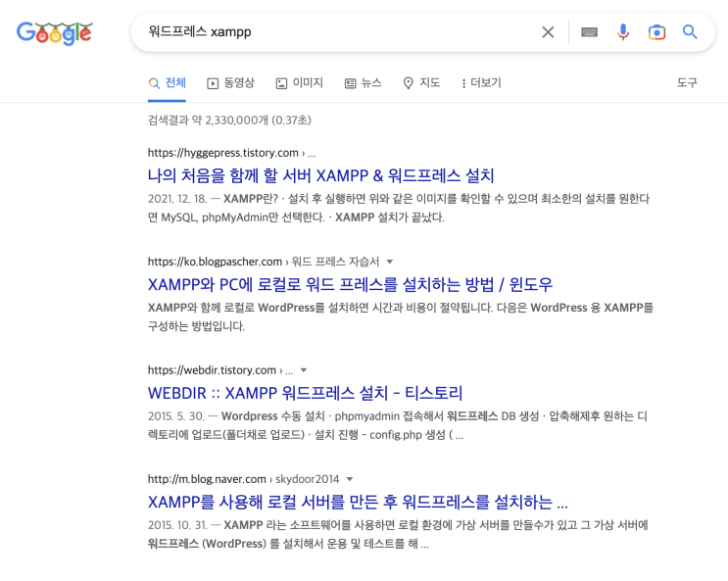Open the on-screen keyboard input tool
Viewport: 728px width, 581px height.
(589, 32)
